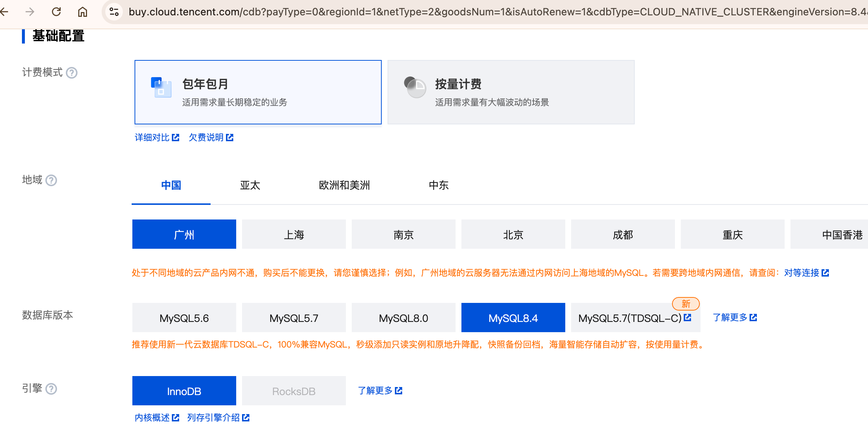Select the InnoDB engine

184,391
